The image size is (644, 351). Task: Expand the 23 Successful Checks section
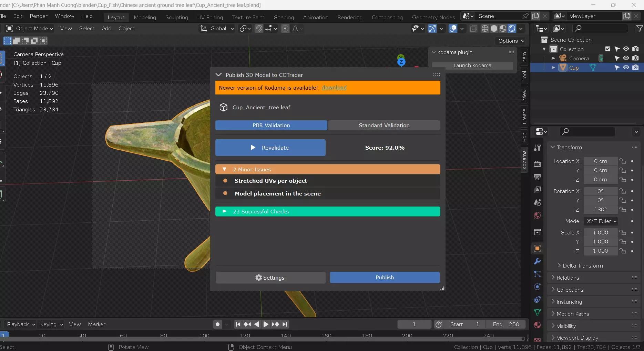(328, 211)
